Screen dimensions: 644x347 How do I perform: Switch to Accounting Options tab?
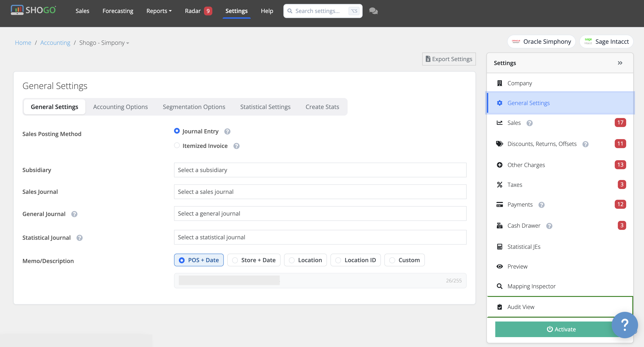pyautogui.click(x=120, y=107)
